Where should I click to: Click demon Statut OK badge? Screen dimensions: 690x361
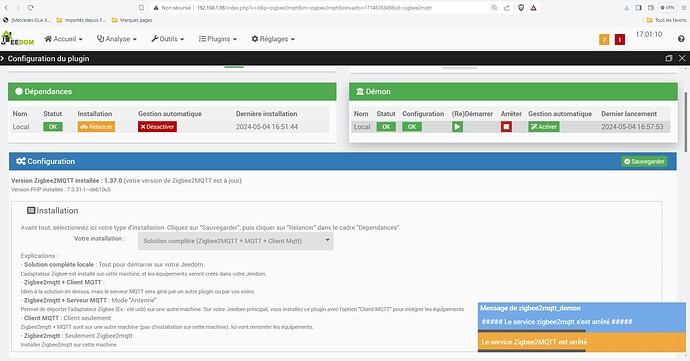386,127
